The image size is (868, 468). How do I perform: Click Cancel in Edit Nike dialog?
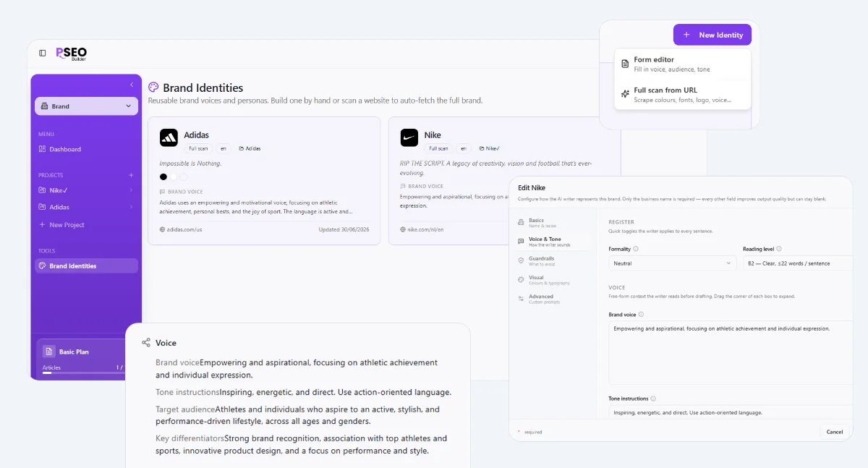click(x=835, y=432)
